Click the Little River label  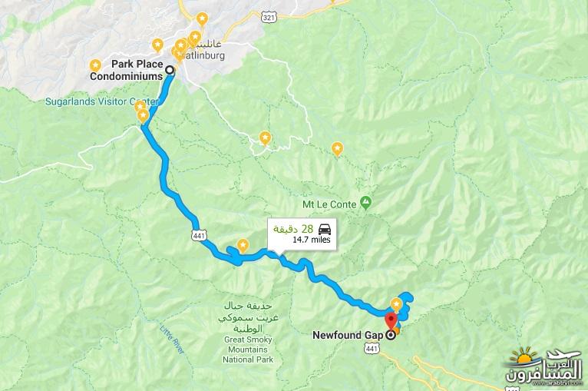click(x=173, y=340)
